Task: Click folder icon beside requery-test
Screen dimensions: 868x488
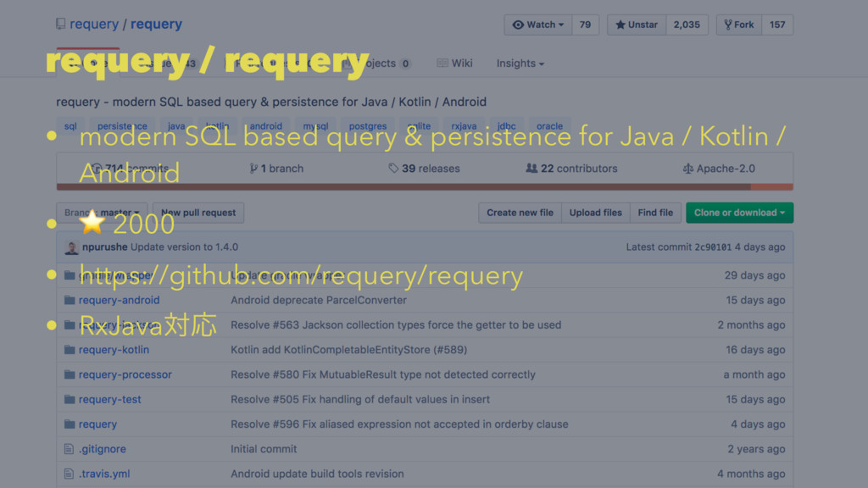Action: (x=70, y=400)
